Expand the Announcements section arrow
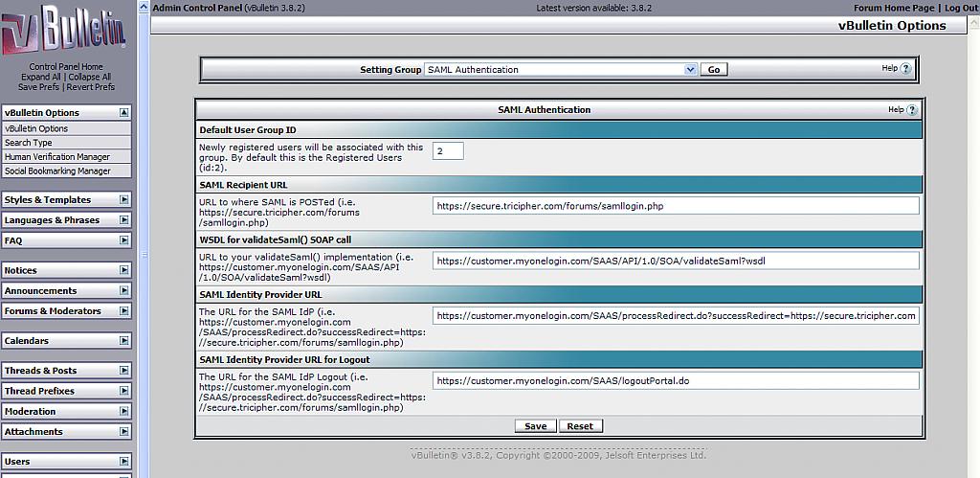 coord(124,291)
